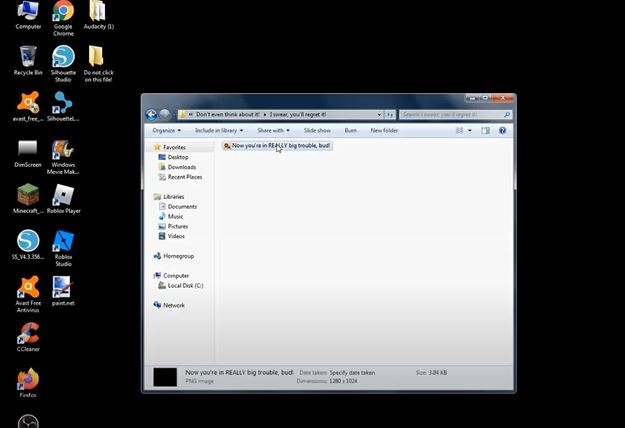Select the DimScreen desktop icon
This screenshot has width=625, height=428.
28,153
